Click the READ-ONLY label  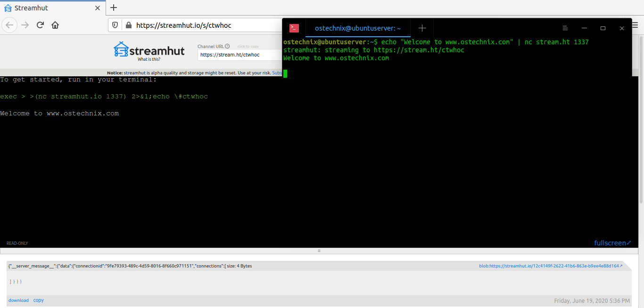17,243
